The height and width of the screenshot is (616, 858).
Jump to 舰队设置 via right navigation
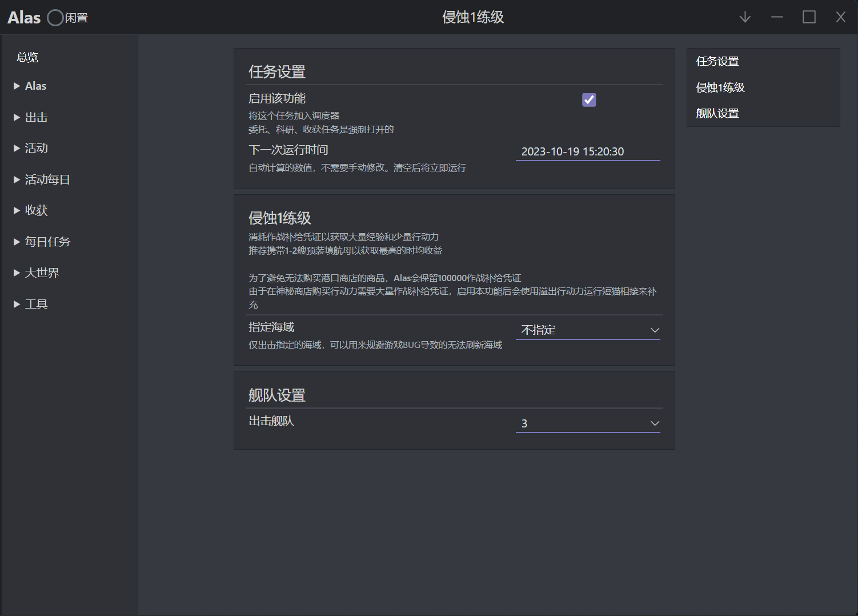point(717,113)
